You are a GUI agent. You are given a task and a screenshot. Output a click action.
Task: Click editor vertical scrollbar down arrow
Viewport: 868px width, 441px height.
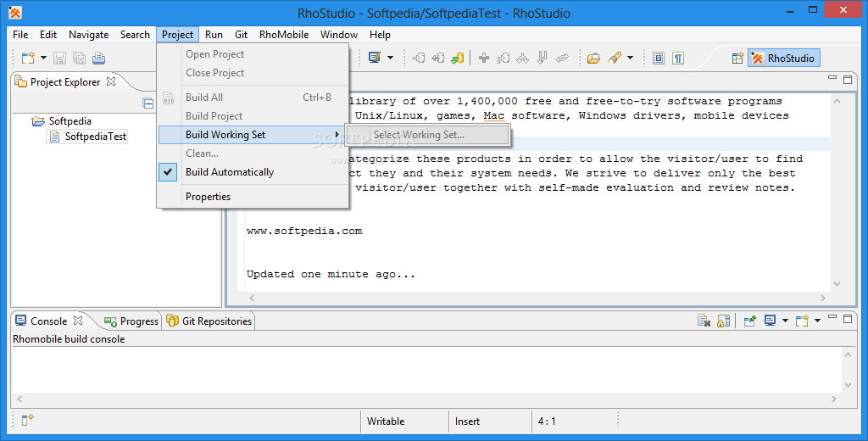(x=837, y=283)
